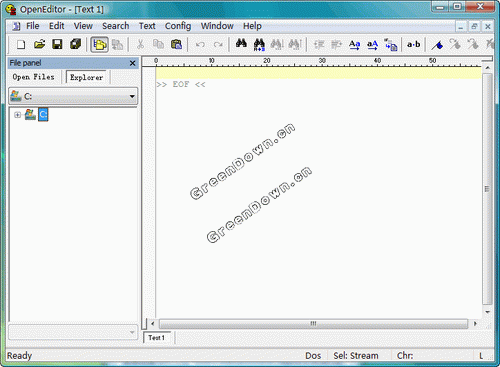
Task: Toggle the file panel toolbar button
Action: (99, 45)
